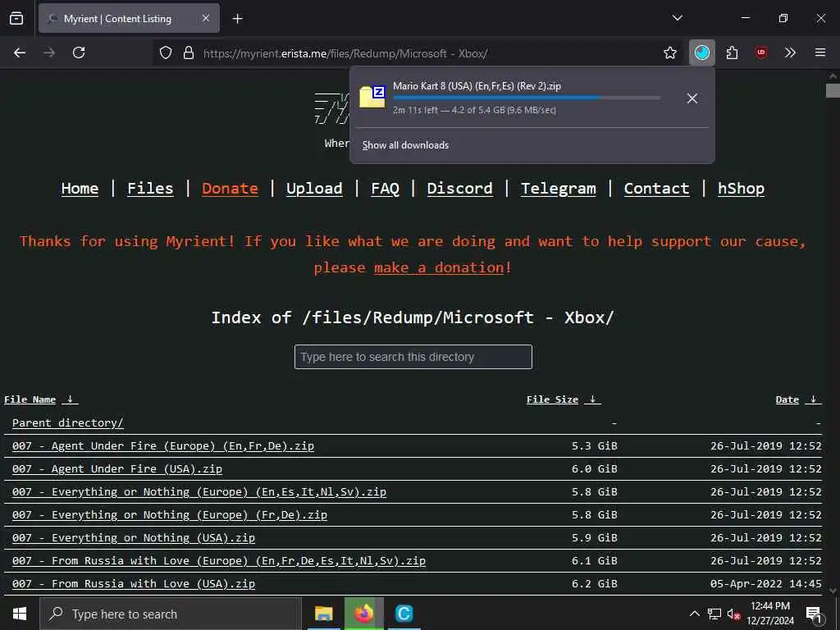
Task: List all tabs dropdown arrow
Action: pos(677,18)
